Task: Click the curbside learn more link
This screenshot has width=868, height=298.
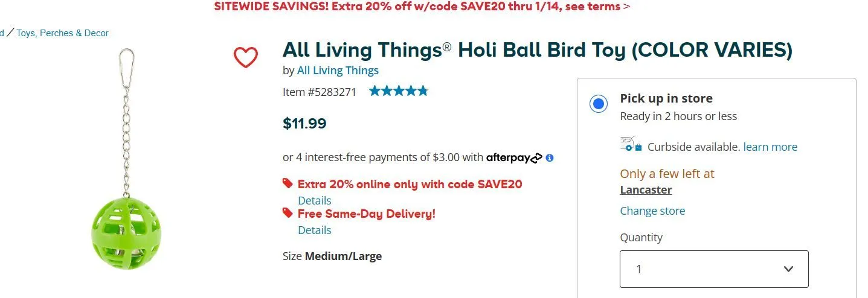Action: (770, 147)
